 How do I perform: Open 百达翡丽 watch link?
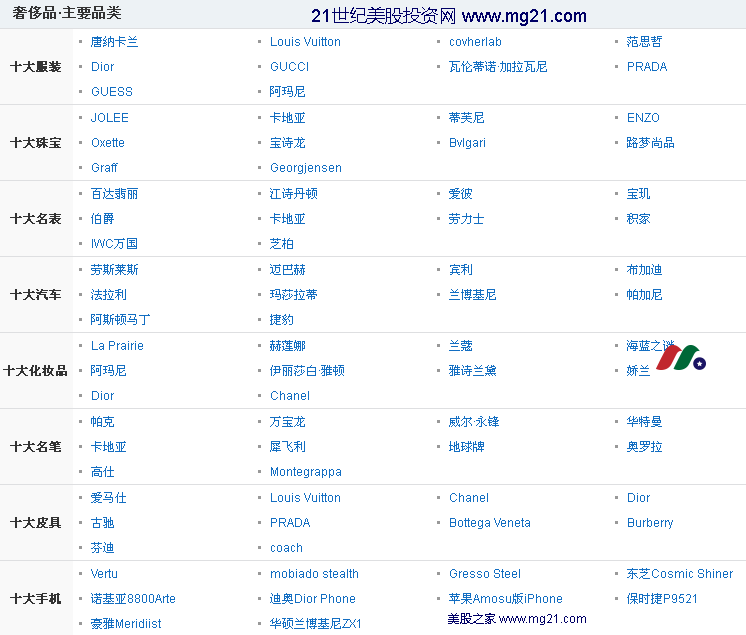(115, 194)
